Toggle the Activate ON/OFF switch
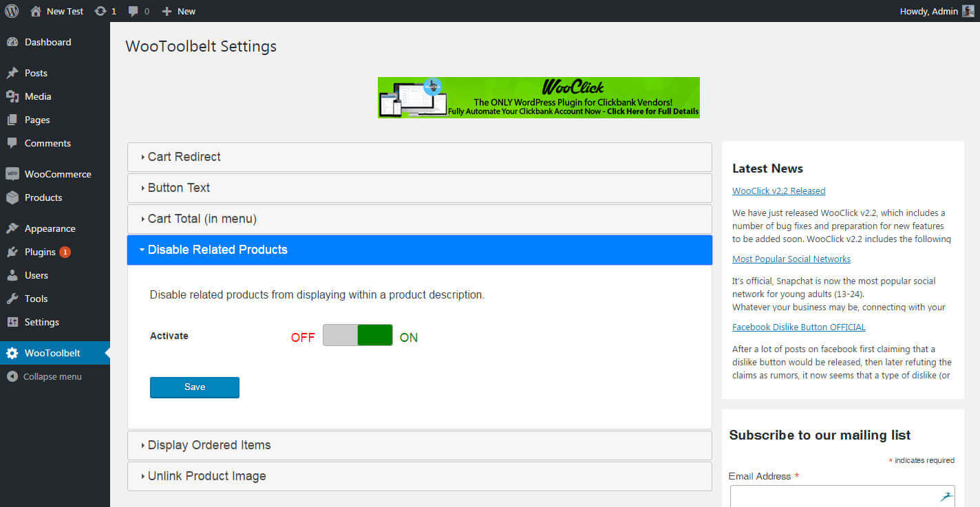The height and width of the screenshot is (507, 980). [358, 335]
